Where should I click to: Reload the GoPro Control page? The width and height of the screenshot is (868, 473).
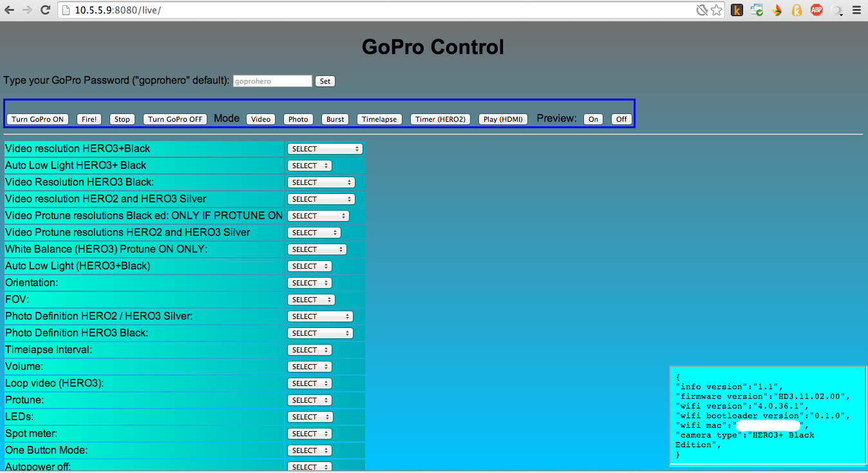[45, 10]
